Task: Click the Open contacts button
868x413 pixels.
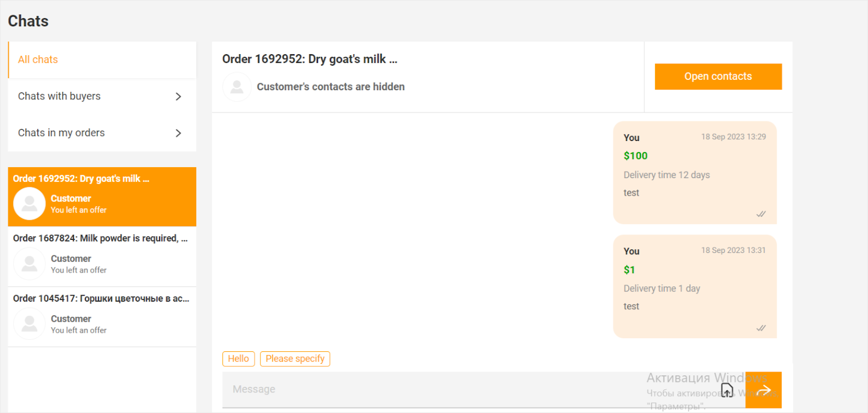Action: [718, 76]
